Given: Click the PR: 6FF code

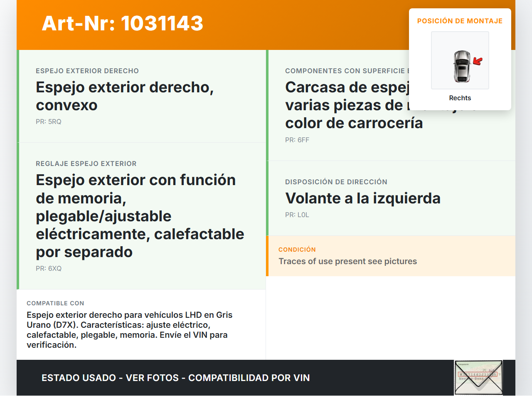Looking at the screenshot, I should [x=297, y=140].
